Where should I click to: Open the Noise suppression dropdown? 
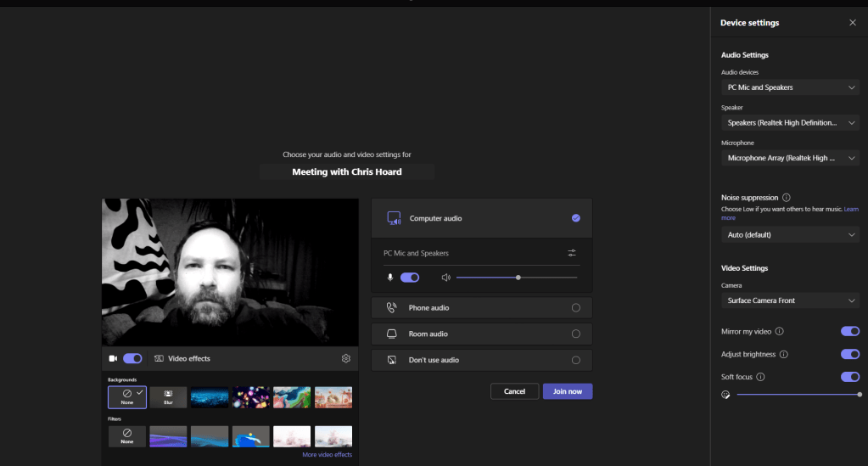(x=790, y=234)
